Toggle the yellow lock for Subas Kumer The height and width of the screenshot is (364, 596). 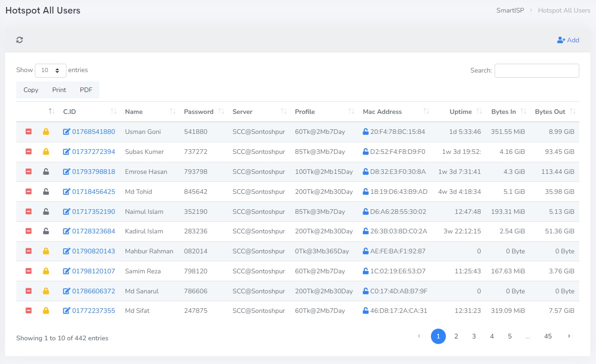tap(46, 152)
